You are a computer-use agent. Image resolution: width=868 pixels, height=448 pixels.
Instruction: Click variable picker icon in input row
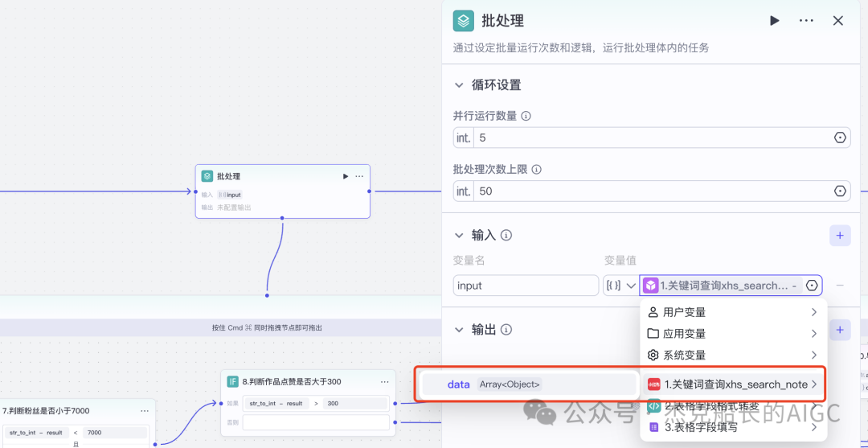pyautogui.click(x=812, y=286)
